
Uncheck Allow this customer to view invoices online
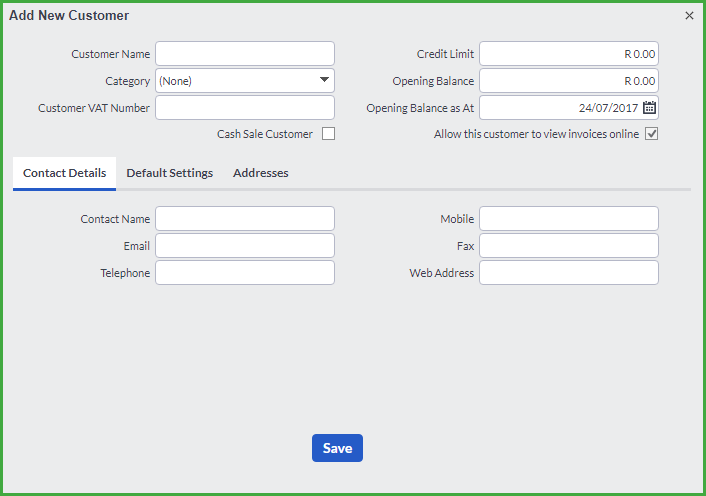(651, 134)
